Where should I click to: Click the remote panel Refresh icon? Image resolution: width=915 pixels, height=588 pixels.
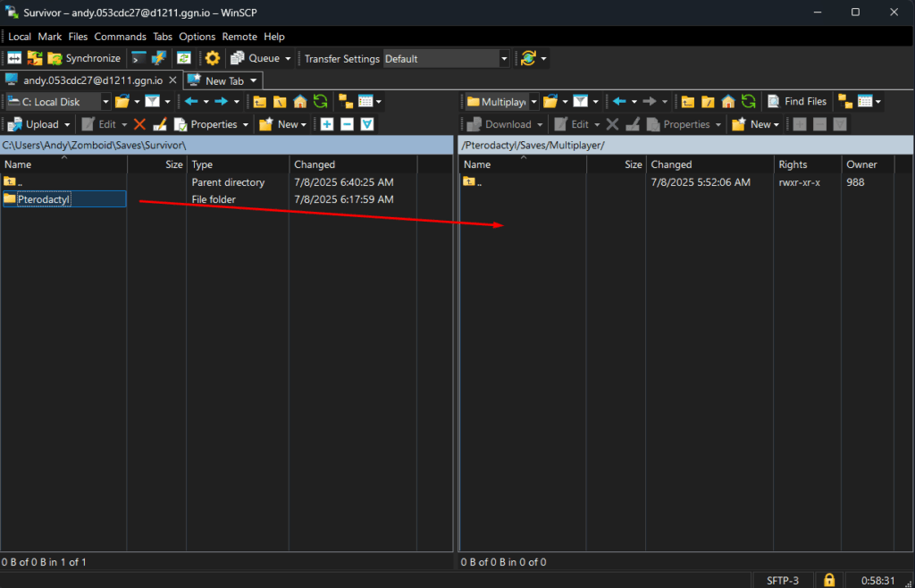pyautogui.click(x=748, y=102)
